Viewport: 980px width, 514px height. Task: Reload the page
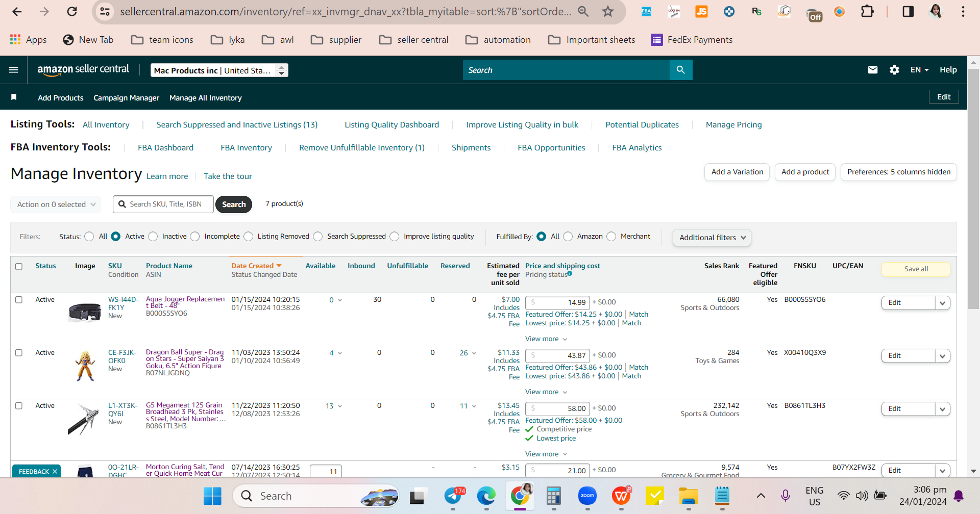[x=72, y=11]
